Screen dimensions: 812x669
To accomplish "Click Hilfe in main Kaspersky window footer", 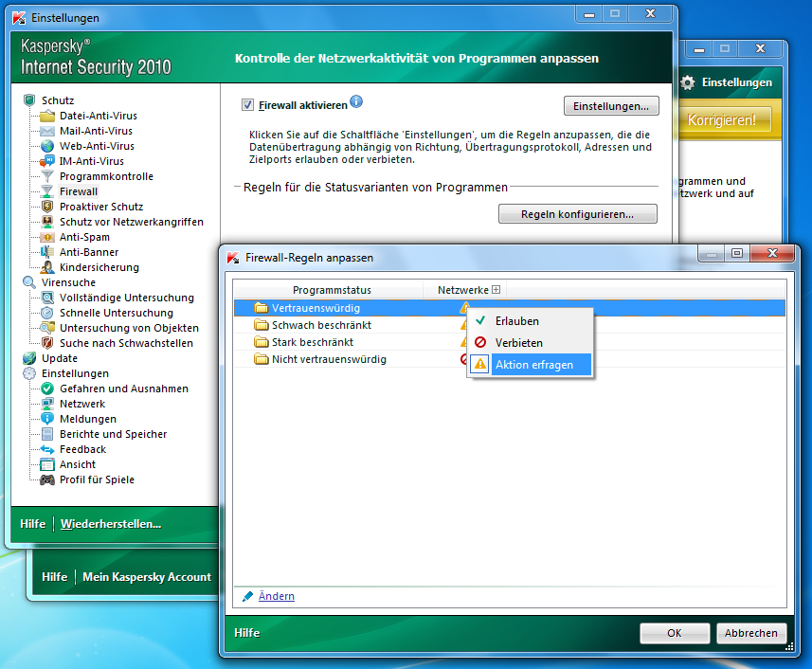I will 54,577.
